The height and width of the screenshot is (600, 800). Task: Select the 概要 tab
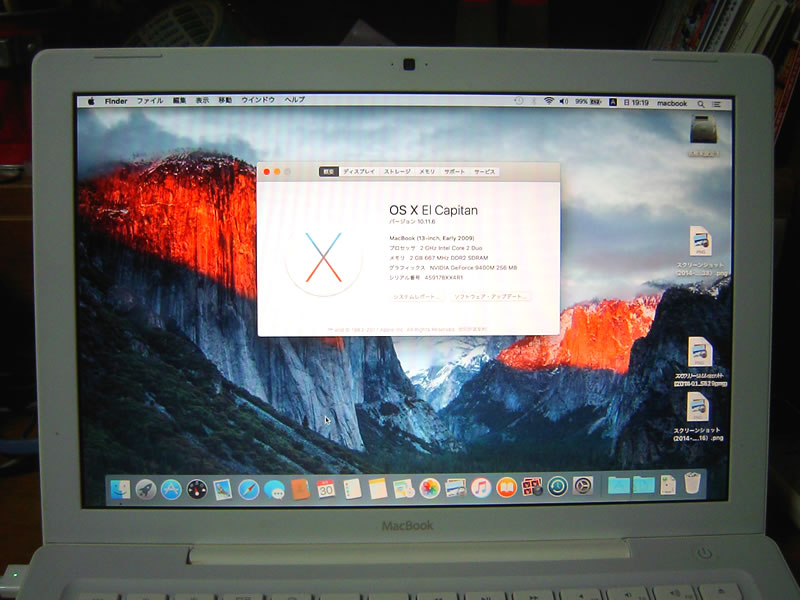tap(329, 171)
